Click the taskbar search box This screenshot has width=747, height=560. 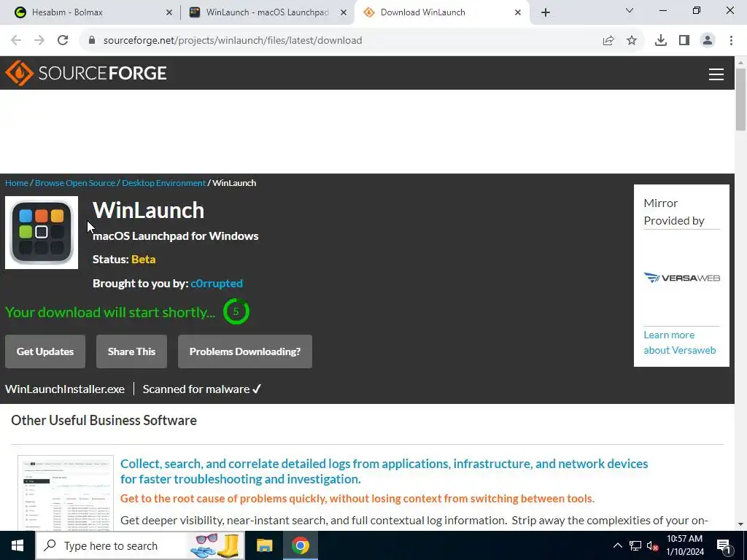coord(140,545)
